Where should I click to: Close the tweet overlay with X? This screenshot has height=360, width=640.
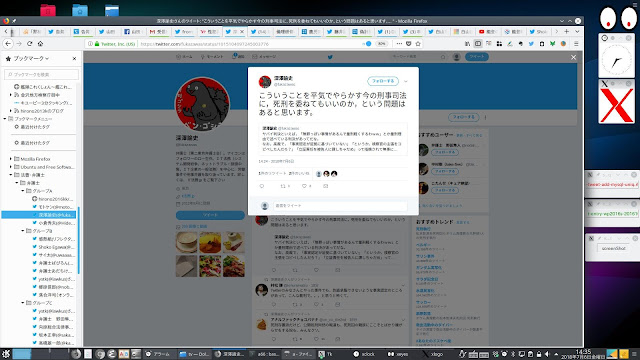click(x=573, y=57)
